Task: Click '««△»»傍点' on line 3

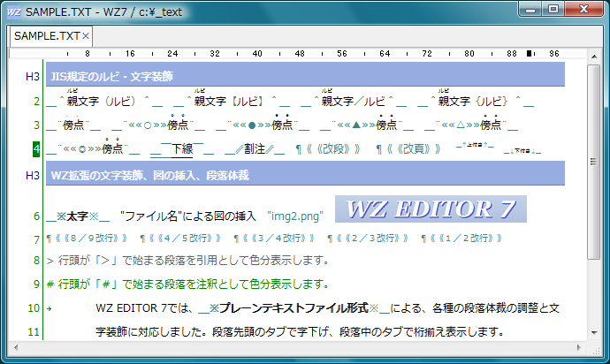Action: point(471,124)
